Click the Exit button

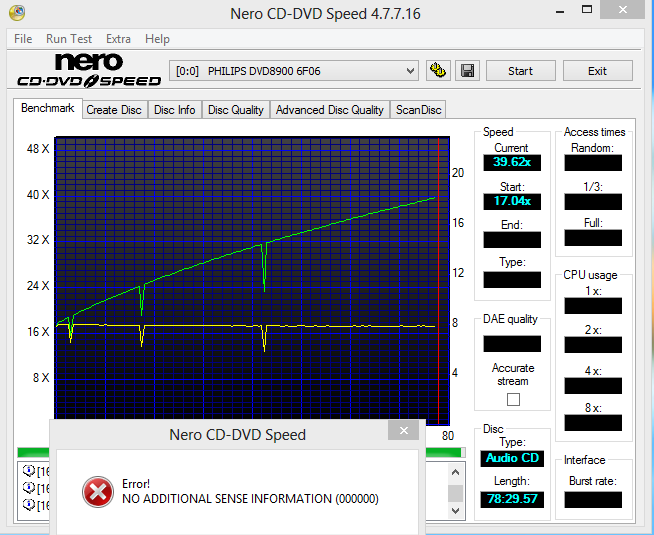(598, 71)
